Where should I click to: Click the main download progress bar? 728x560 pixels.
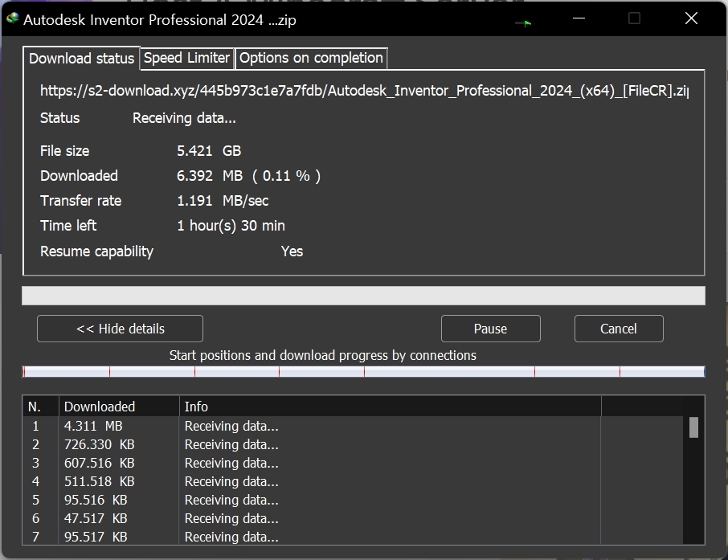pyautogui.click(x=363, y=296)
